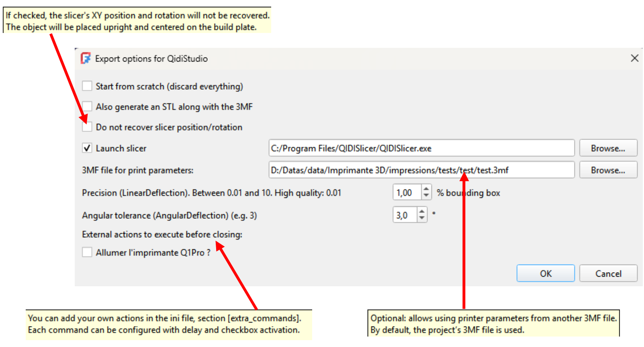Screen dimensions: 644x347
Task: Click the FreeCAD icon in title bar
Action: pyautogui.click(x=86, y=58)
